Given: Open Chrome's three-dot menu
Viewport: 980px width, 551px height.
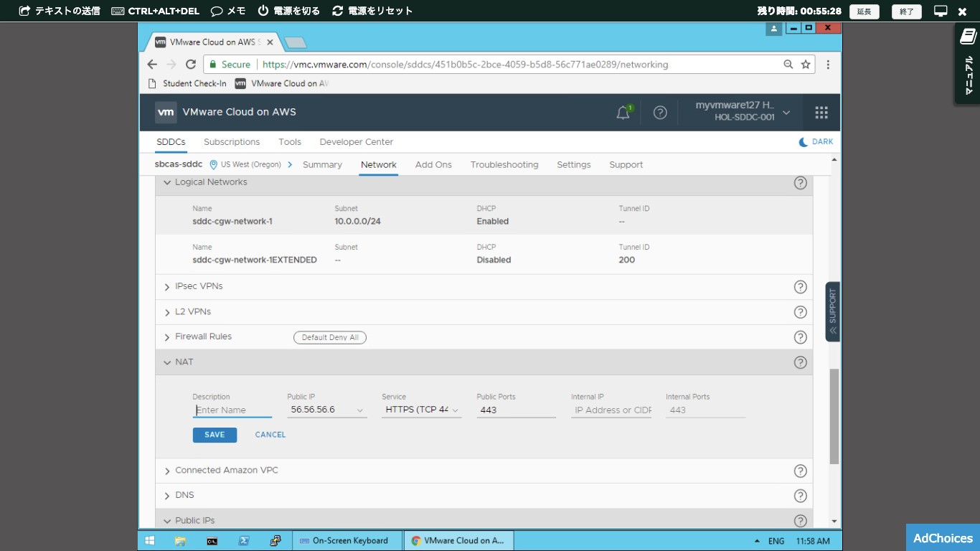Looking at the screenshot, I should tap(828, 65).
